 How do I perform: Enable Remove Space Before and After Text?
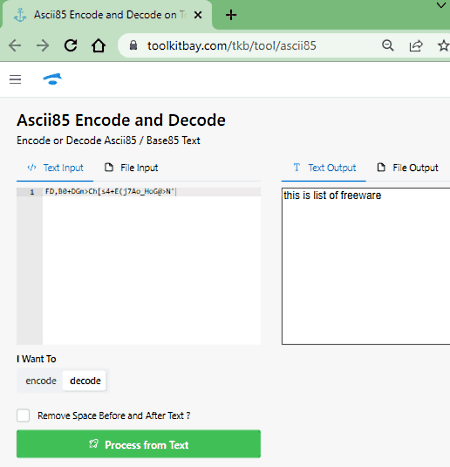tap(23, 415)
